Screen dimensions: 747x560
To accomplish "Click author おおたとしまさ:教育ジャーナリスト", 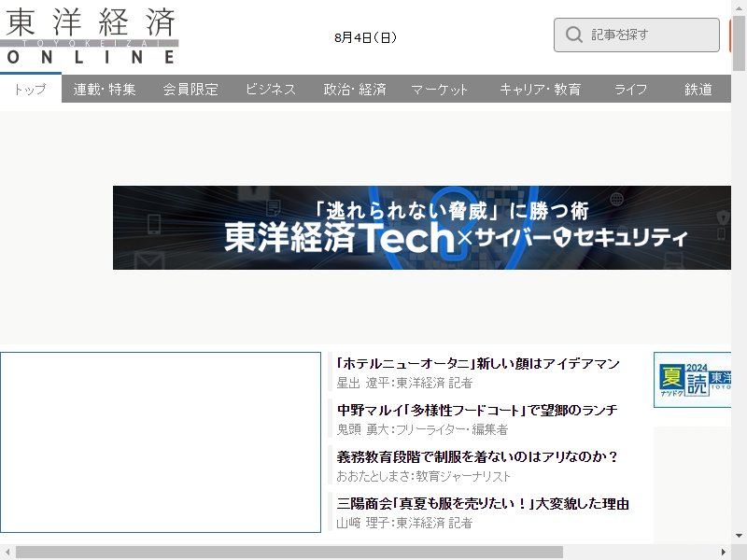I will [x=423, y=476].
